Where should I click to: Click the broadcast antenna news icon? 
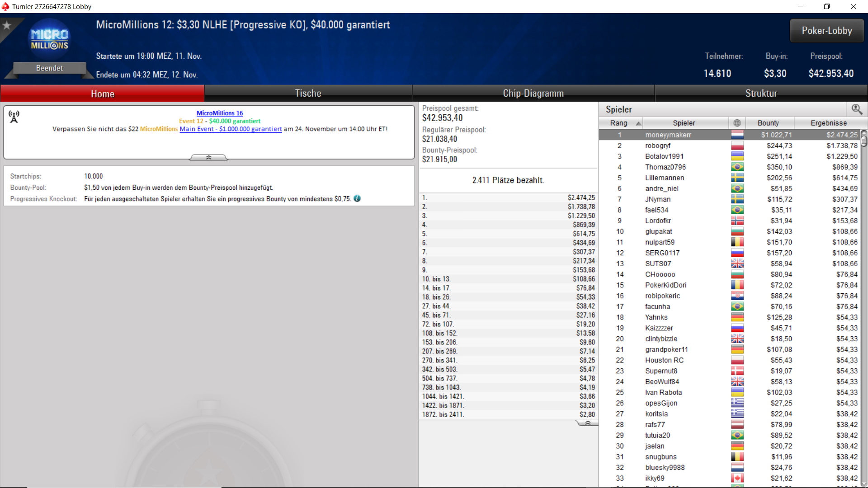click(14, 117)
